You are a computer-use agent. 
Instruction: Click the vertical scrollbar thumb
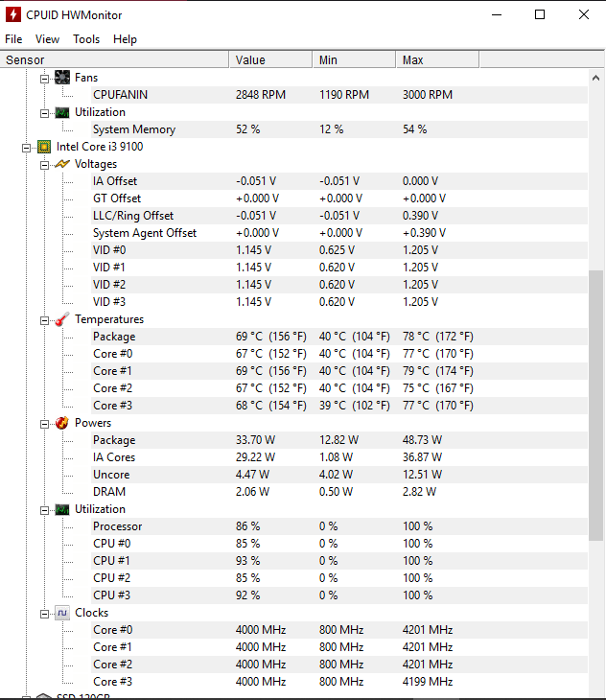point(595,406)
